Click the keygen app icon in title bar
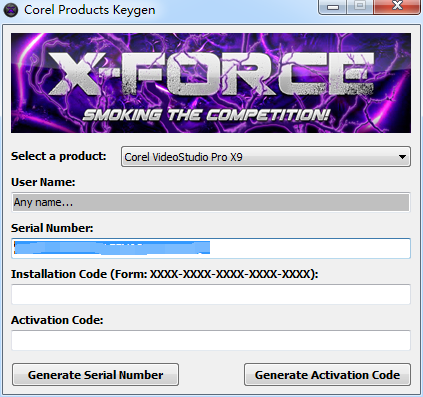423x397 pixels. 11,10
